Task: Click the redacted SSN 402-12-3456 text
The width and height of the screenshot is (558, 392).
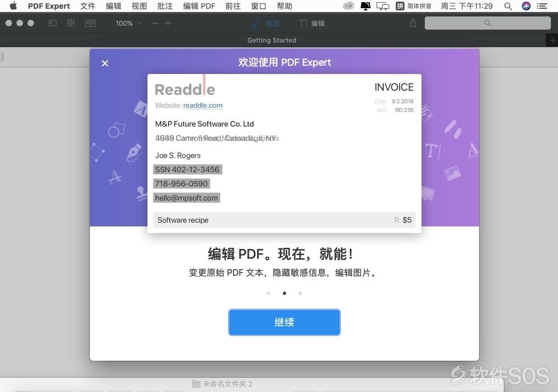Action: click(x=187, y=169)
